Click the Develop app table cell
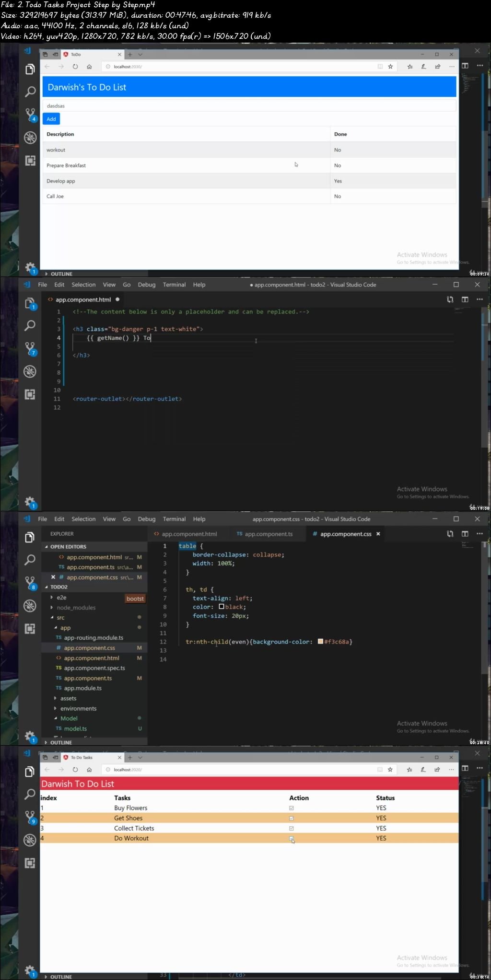 (x=187, y=181)
